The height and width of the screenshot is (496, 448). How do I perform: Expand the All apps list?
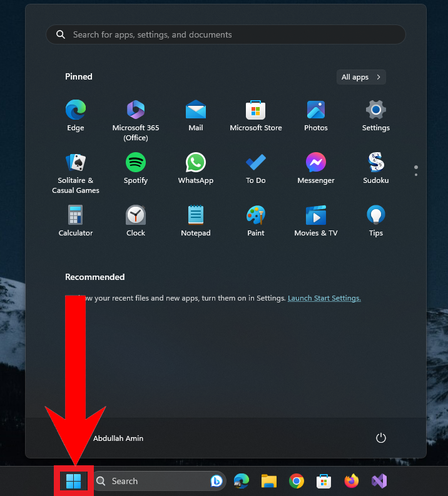(361, 77)
